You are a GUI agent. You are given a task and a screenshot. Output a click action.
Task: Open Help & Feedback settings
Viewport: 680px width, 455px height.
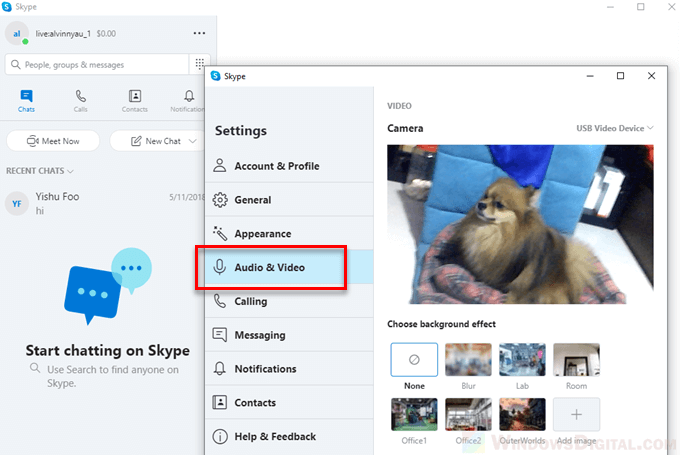(289, 436)
